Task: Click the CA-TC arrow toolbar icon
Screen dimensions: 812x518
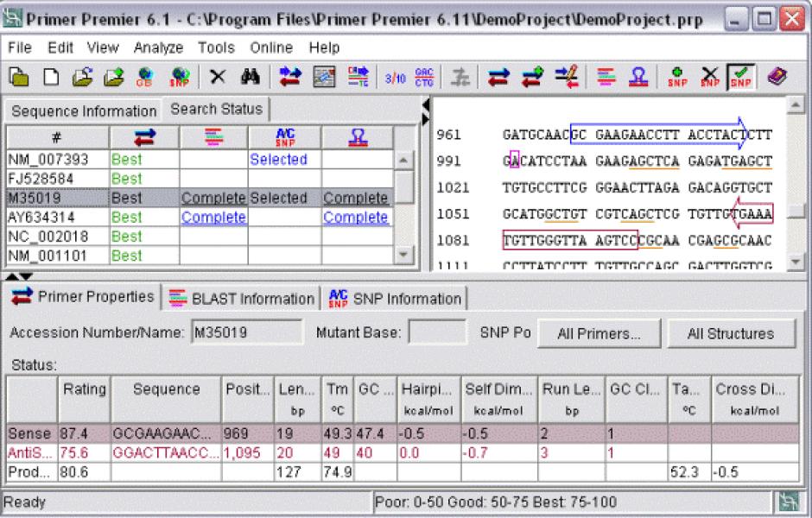Action: [x=358, y=77]
